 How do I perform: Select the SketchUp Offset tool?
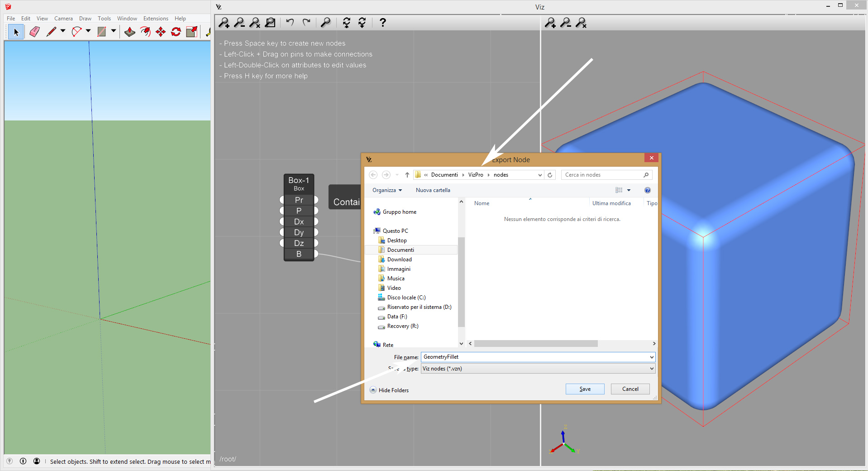coord(145,32)
